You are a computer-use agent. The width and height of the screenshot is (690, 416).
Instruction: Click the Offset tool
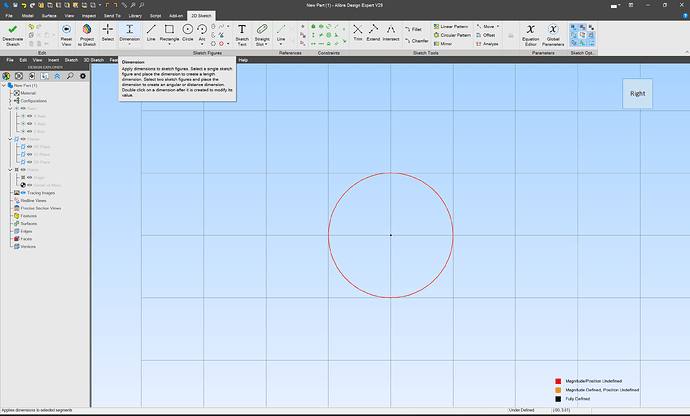[x=486, y=35]
